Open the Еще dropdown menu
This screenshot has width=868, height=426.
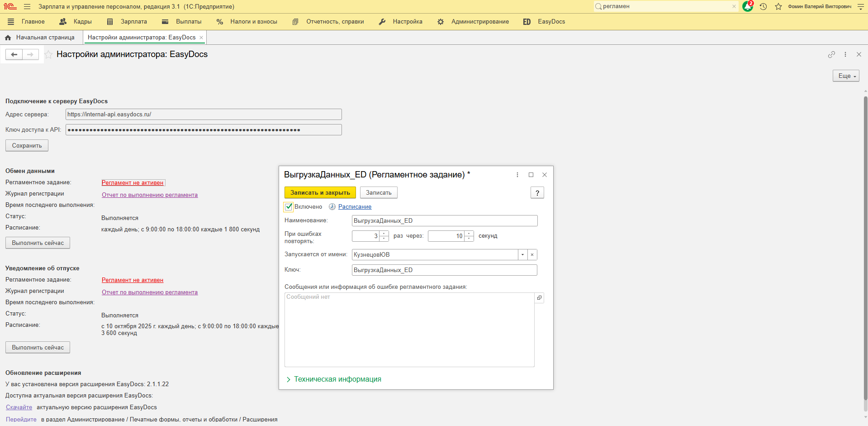tap(845, 76)
